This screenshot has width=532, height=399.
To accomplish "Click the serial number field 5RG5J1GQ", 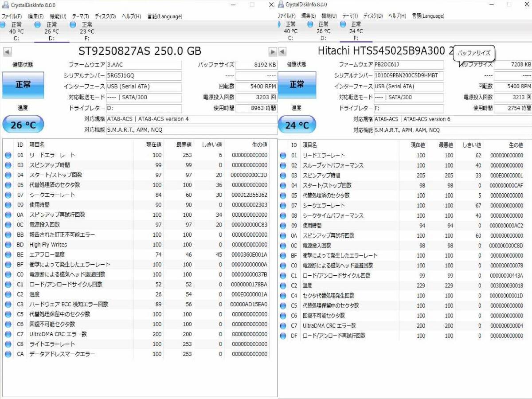I will 144,76.
